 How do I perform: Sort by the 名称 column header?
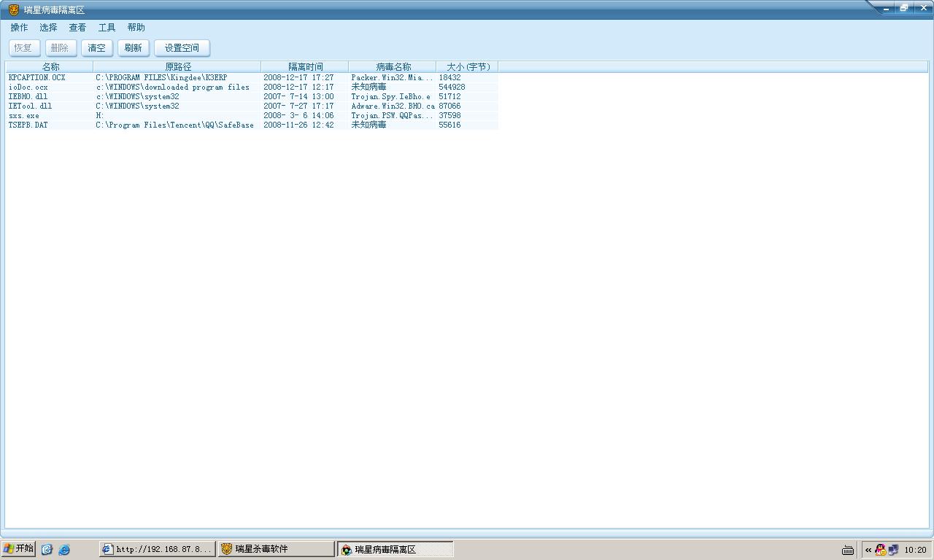point(50,67)
